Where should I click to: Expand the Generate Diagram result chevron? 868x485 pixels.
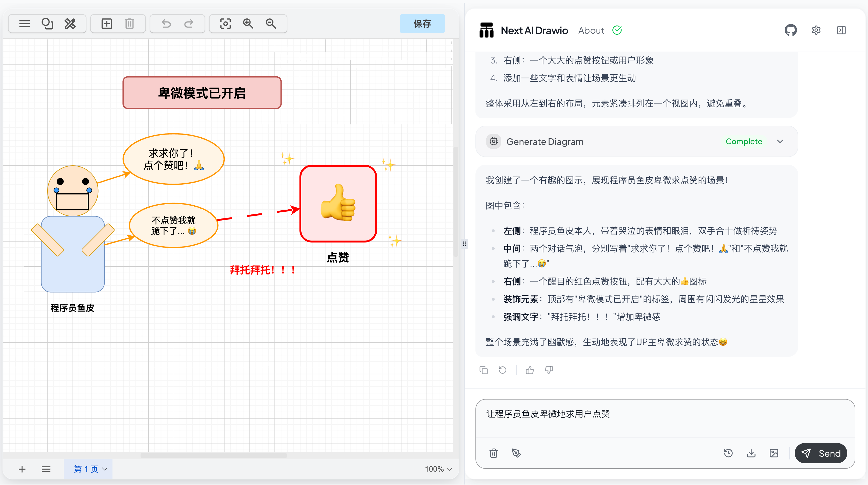(780, 142)
